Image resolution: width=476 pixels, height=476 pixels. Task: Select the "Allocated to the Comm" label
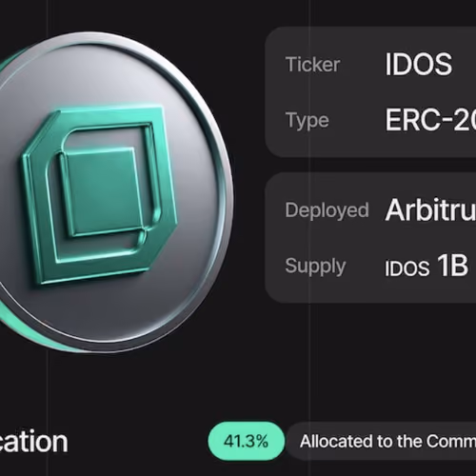387,441
